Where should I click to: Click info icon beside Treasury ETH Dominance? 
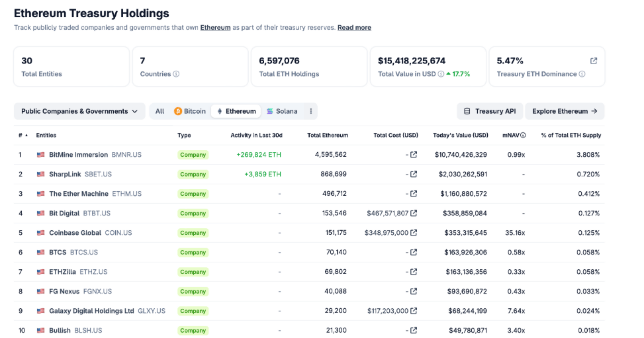point(582,74)
